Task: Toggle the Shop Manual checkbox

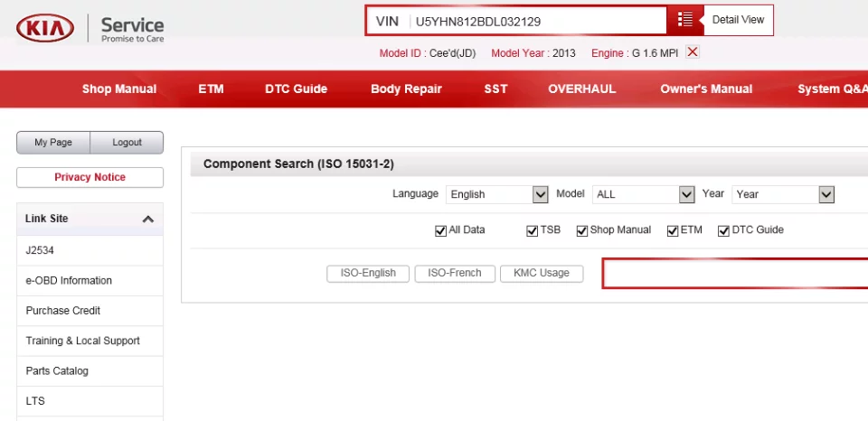Action: click(581, 231)
